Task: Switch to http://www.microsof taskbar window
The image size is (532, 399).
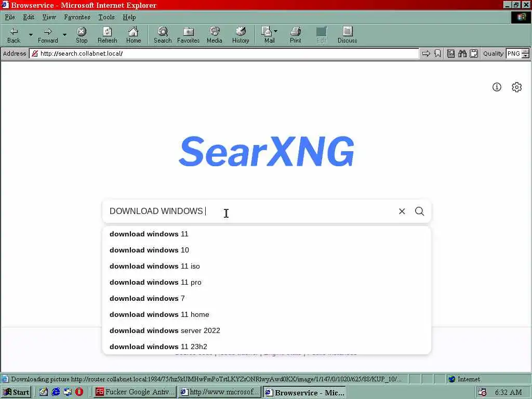Action: (x=220, y=392)
